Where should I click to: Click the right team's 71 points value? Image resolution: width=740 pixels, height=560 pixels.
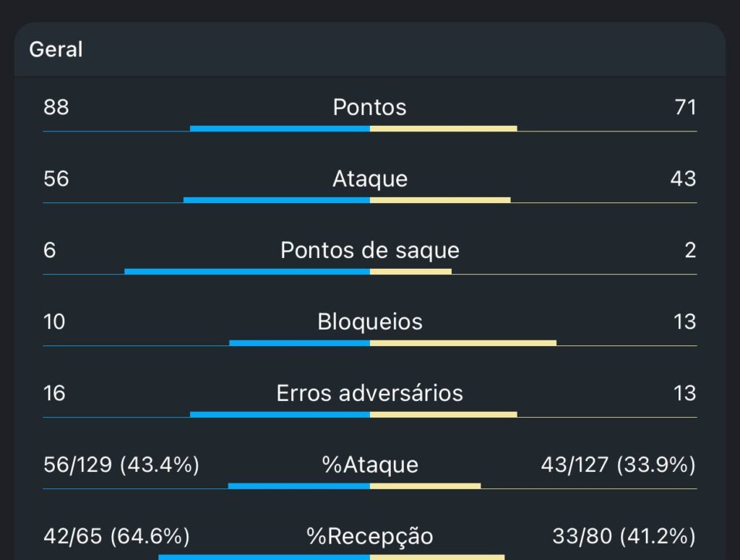(x=684, y=108)
